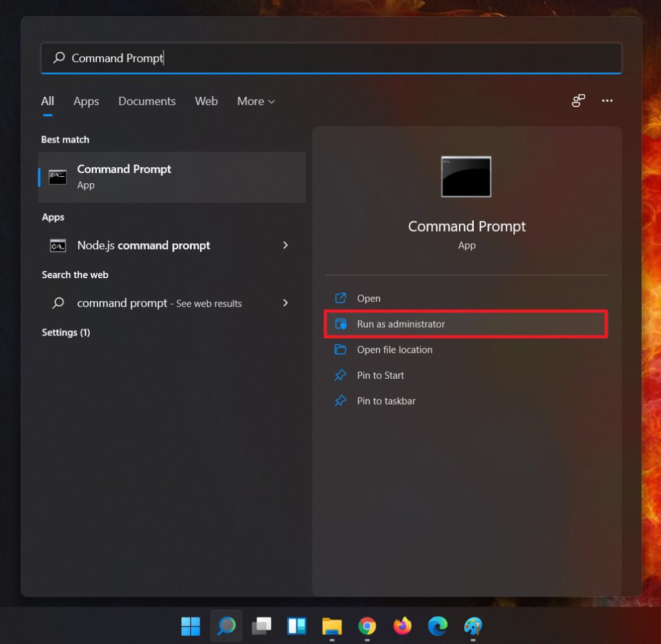Select Node.js command prompt result
The image size is (661, 644).
point(172,245)
